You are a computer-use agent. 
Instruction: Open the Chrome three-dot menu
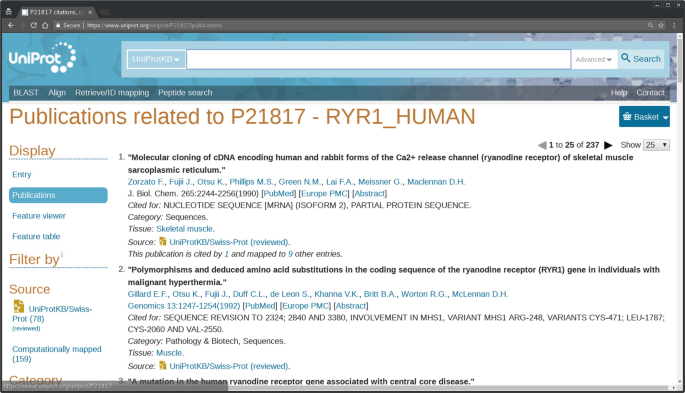(674, 25)
